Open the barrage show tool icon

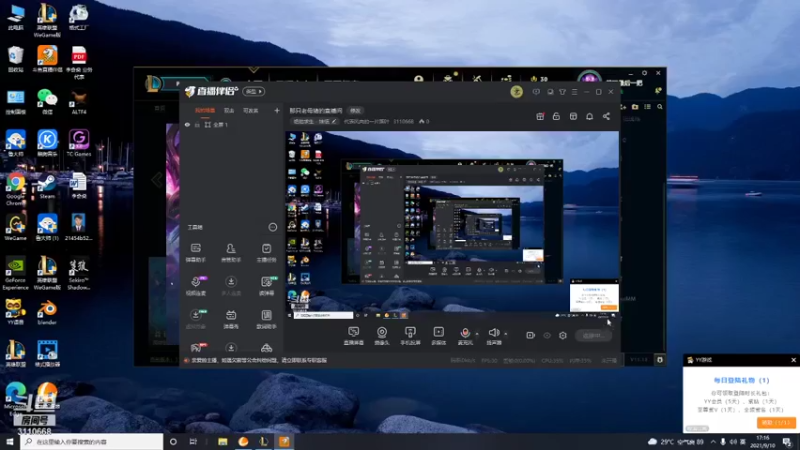[x=231, y=319]
